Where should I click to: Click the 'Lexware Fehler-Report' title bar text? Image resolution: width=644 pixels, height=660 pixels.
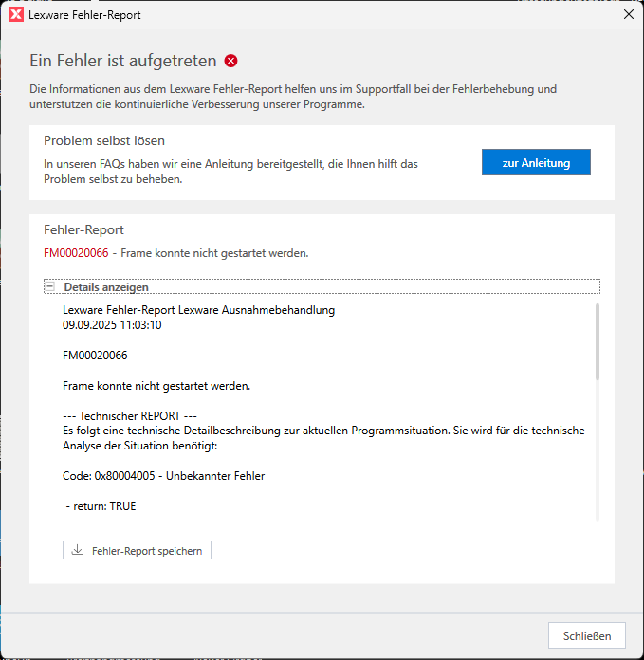click(85, 15)
